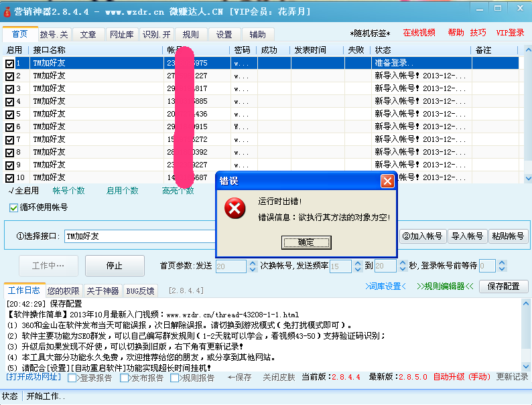Open the >>规则编辑器<< link

(445, 287)
